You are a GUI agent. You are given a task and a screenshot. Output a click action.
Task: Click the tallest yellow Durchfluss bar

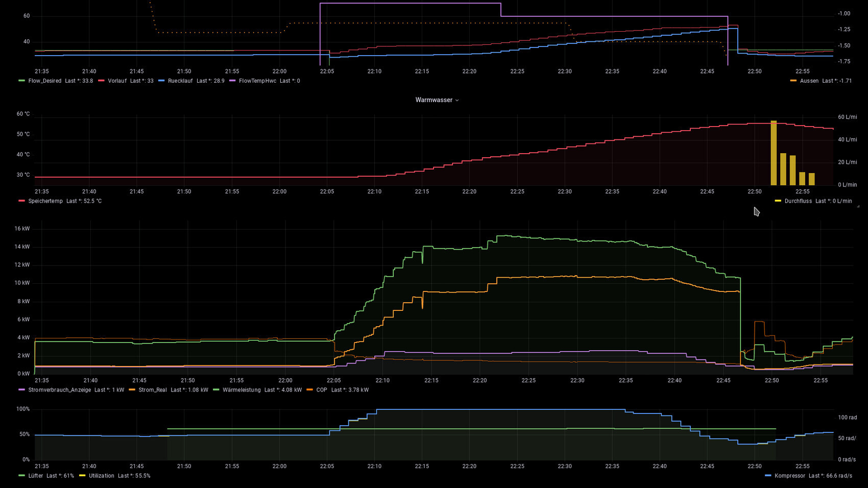coord(774,153)
